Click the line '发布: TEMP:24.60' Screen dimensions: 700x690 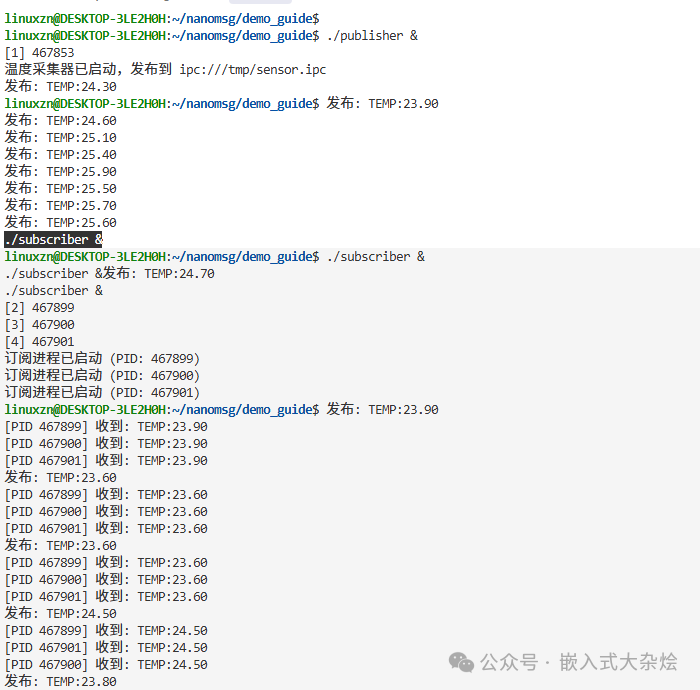(61, 121)
